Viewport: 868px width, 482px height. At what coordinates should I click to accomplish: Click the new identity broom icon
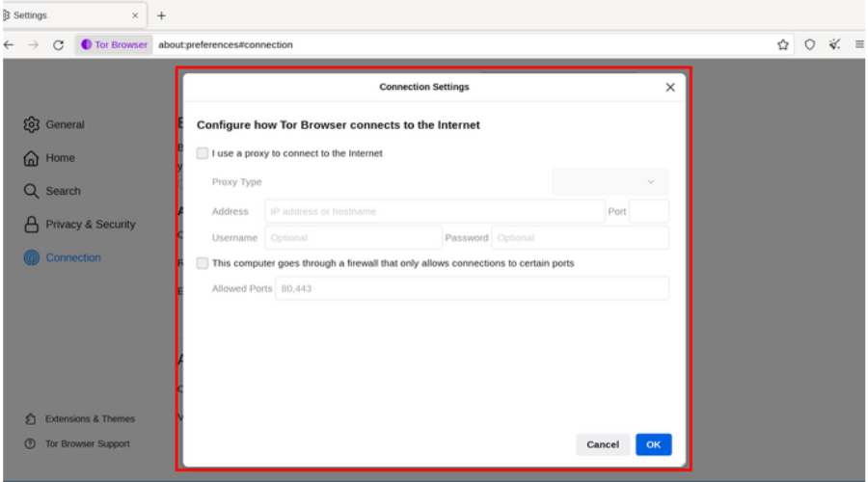(x=834, y=44)
